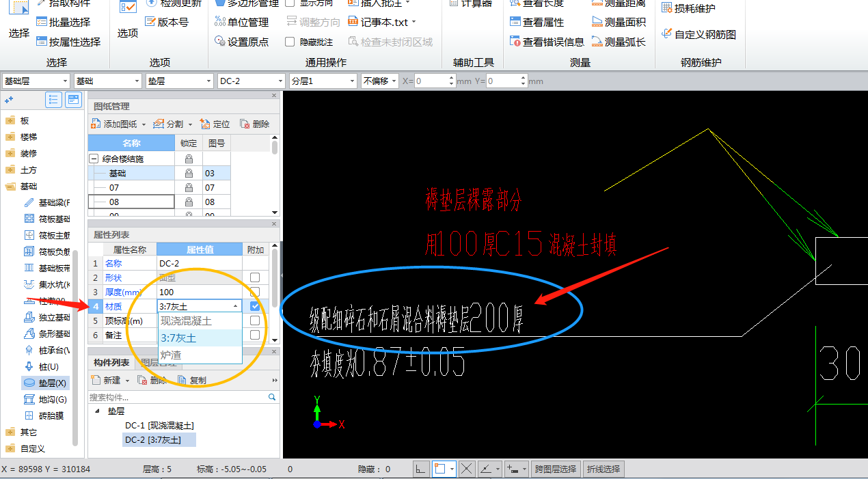868x479 pixels.
Task: Open the 分层1 layer dropdown
Action: tap(323, 81)
